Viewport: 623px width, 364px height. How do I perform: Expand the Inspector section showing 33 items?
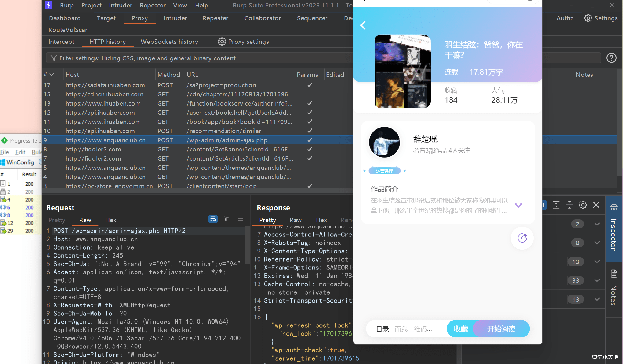point(597,280)
